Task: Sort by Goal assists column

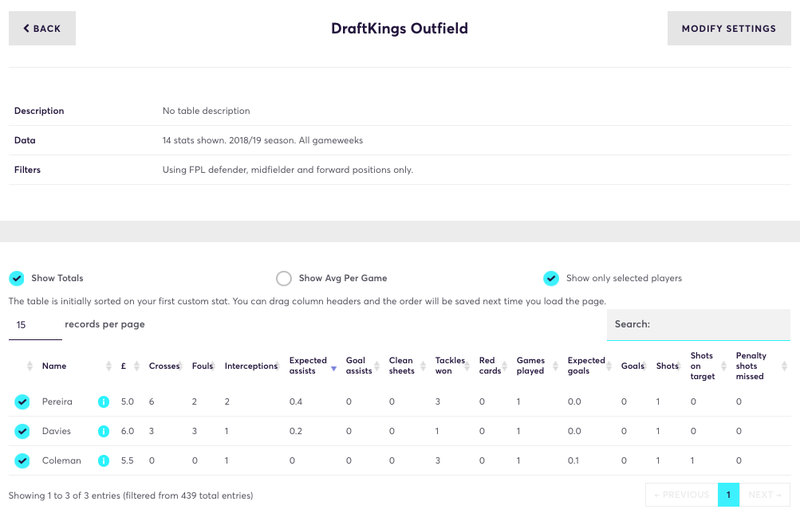Action: click(x=359, y=365)
